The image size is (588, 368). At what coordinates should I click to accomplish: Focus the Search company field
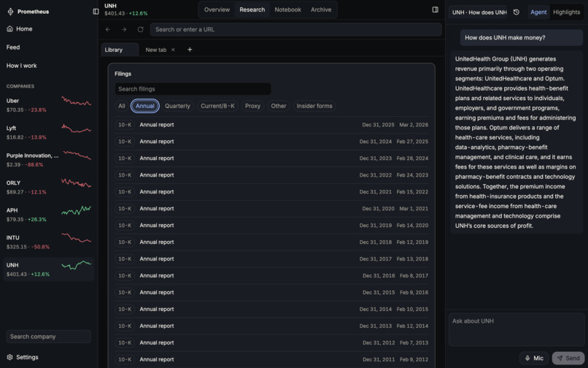pos(49,337)
